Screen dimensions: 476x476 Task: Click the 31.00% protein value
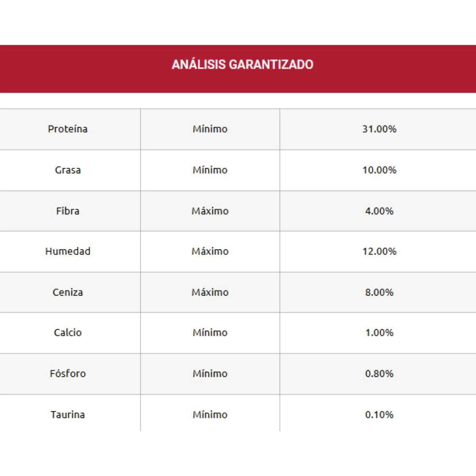tap(379, 129)
